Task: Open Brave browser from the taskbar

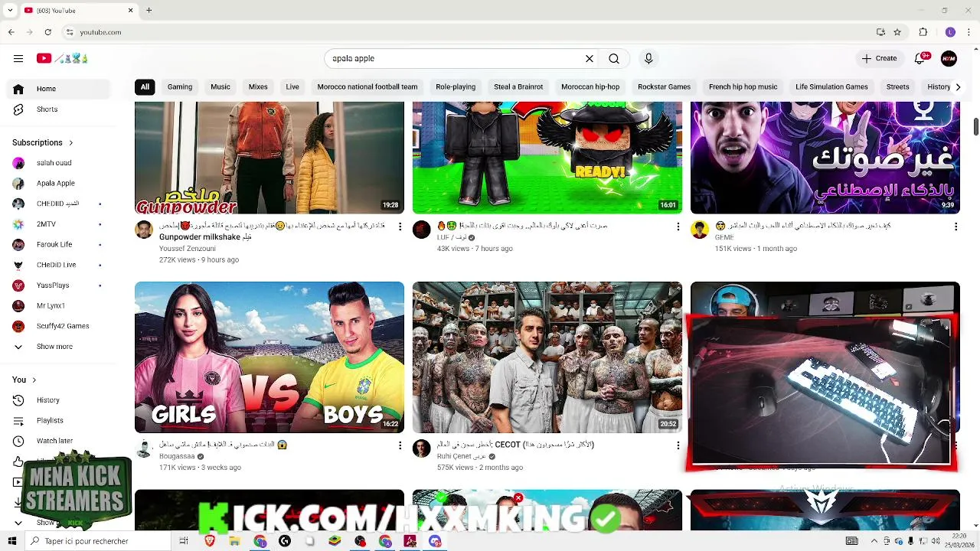Action: coord(210,541)
